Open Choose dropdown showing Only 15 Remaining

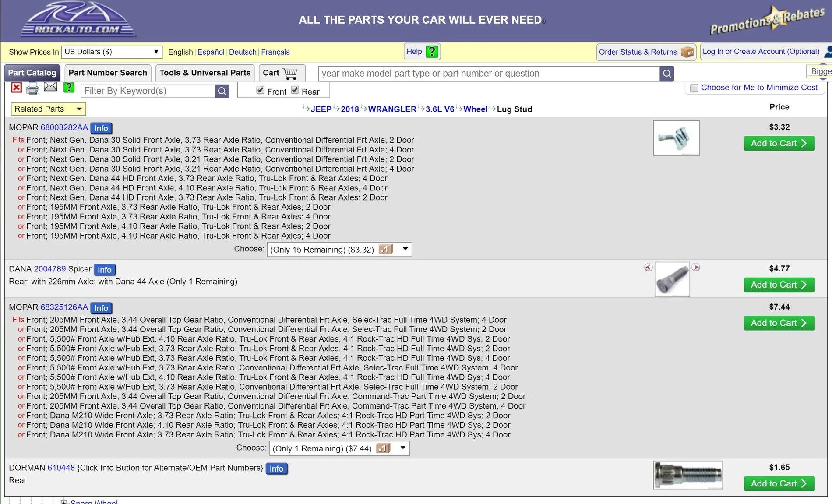click(x=339, y=250)
